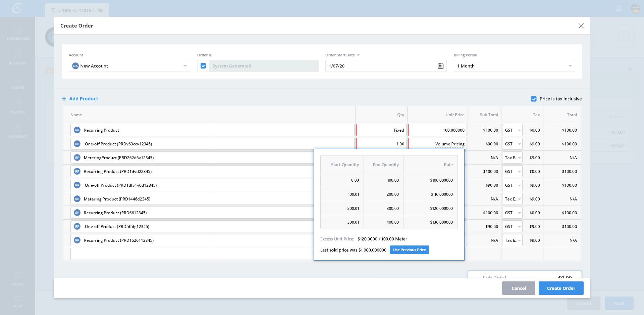Click the user avatar in top bar
Image resolution: width=644 pixels, height=315 pixels.
point(635,8)
